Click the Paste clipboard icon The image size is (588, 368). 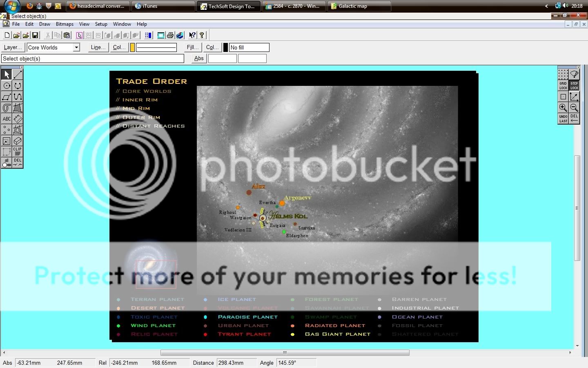(67, 35)
